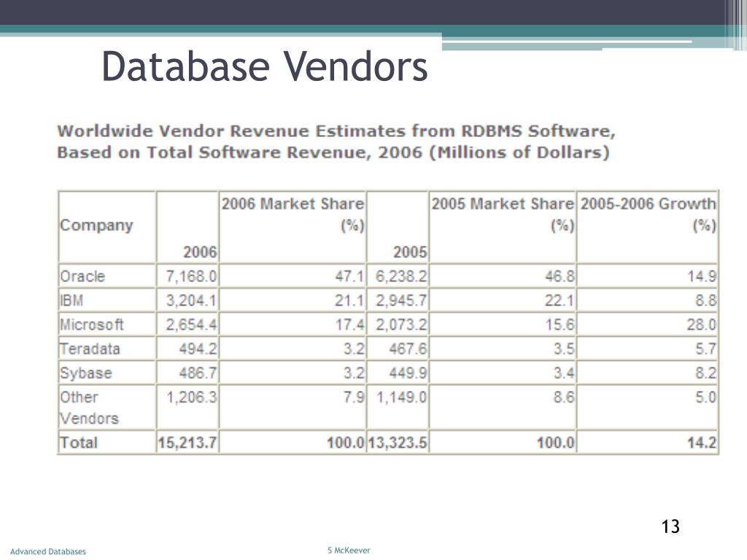Click Sybase's 2005 revenue 449.9
Viewport: 747px width, 560px height.
pyautogui.click(x=408, y=373)
